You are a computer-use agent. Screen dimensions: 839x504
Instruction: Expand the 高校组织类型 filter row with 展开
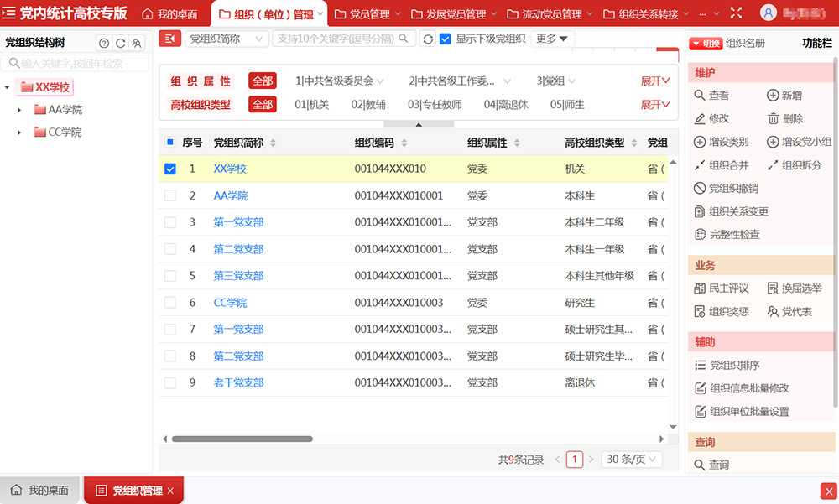[x=655, y=104]
